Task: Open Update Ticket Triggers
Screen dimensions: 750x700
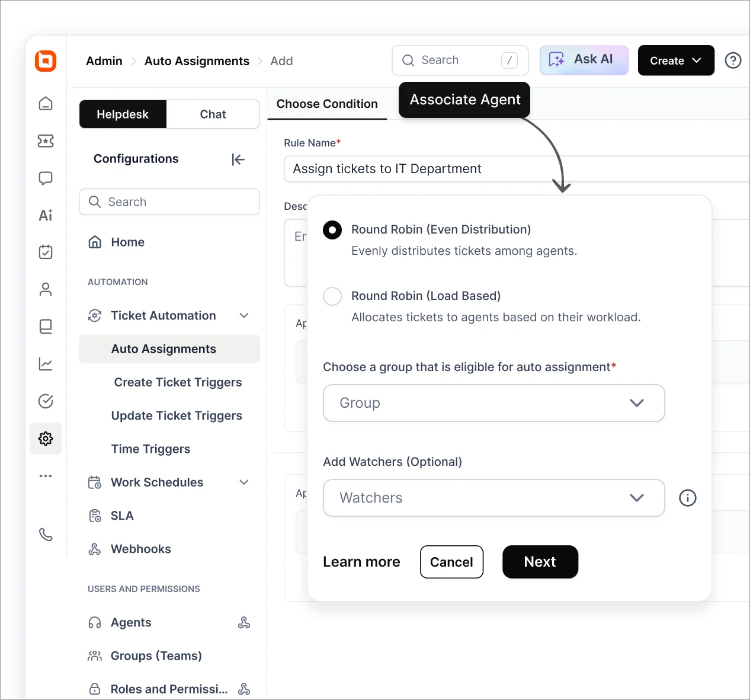Action: [177, 415]
